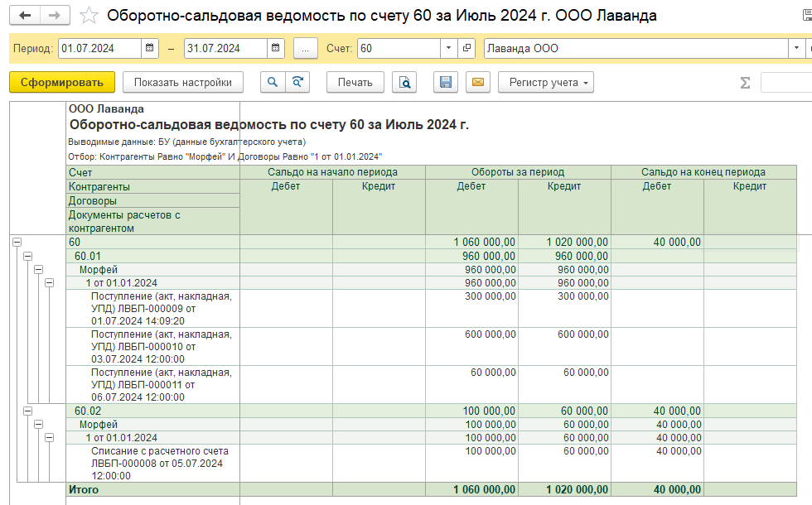This screenshot has width=812, height=505.
Task: Edit the end date field 31.07.2024
Action: tap(225, 48)
